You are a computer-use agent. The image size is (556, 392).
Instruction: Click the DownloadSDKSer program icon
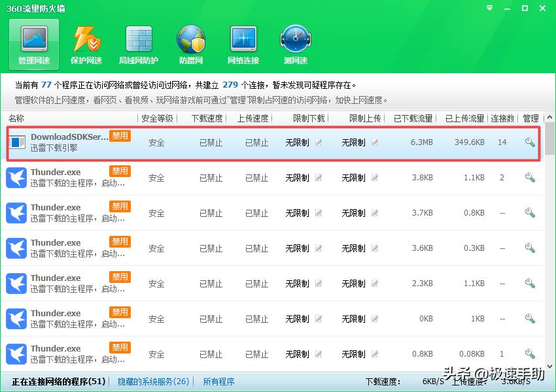pos(18,140)
